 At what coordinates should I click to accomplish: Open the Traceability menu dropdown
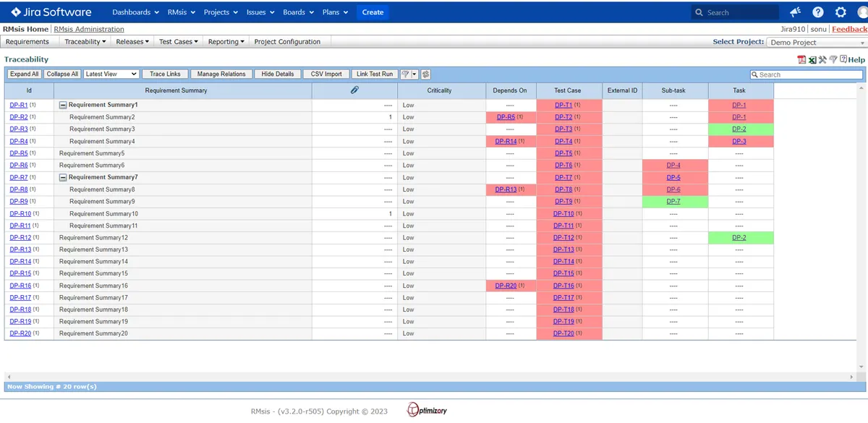click(85, 42)
